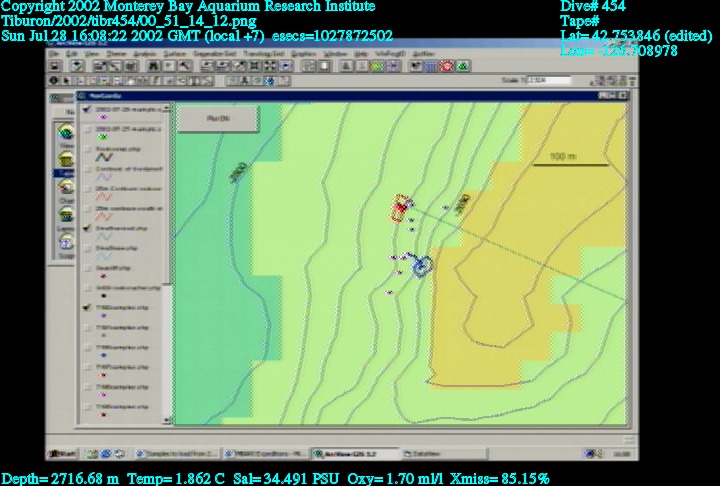This screenshot has width=720, height=486.
Task: Click the red circular icon in toolbar
Action: (x=447, y=66)
